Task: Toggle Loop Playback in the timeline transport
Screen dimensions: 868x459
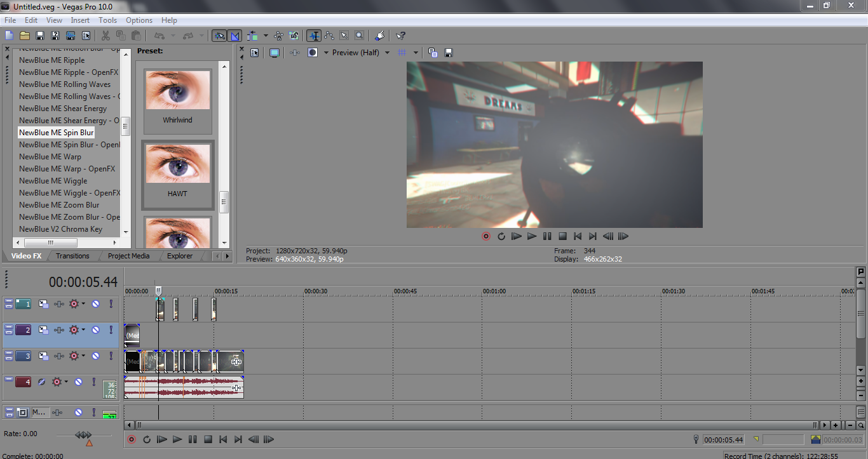Action: click(147, 439)
